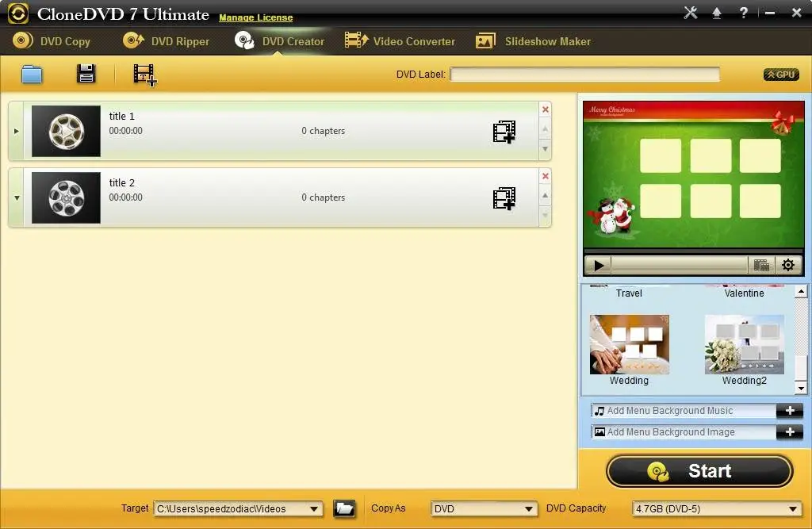Move title 2 up with arrow
The width and height of the screenshot is (812, 529).
545,195
